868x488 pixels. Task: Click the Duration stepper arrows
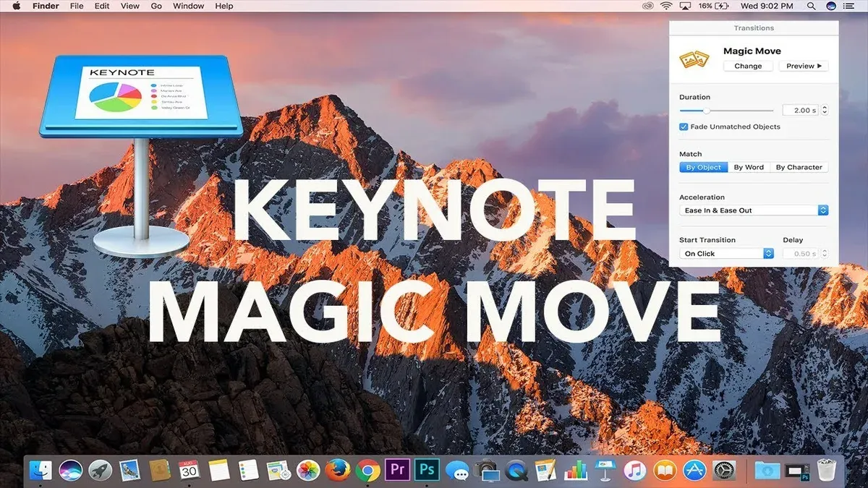click(825, 111)
